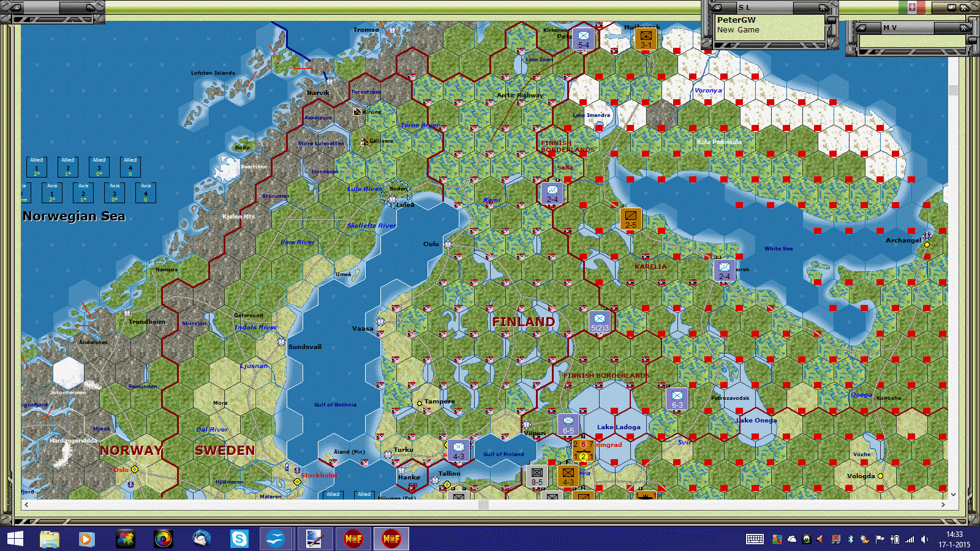Click the Axis 3 sea box section
The height and width of the screenshot is (551, 980).
[115, 193]
